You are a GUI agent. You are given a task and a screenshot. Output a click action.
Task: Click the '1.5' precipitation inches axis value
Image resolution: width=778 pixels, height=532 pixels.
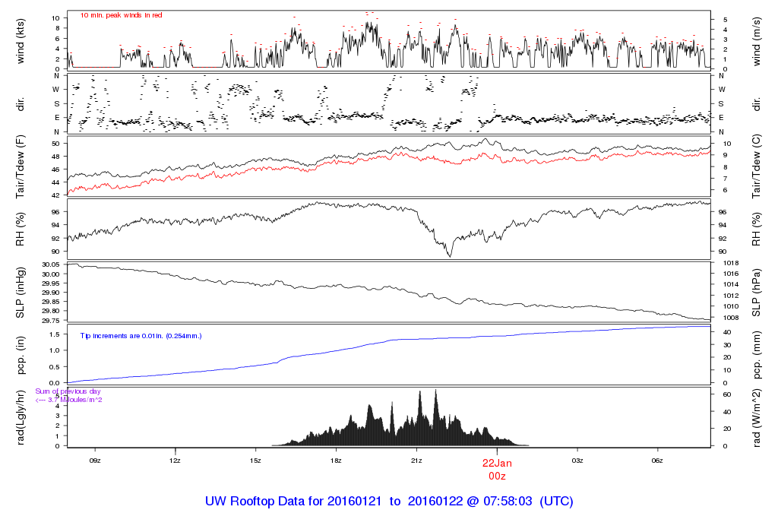tap(55, 334)
